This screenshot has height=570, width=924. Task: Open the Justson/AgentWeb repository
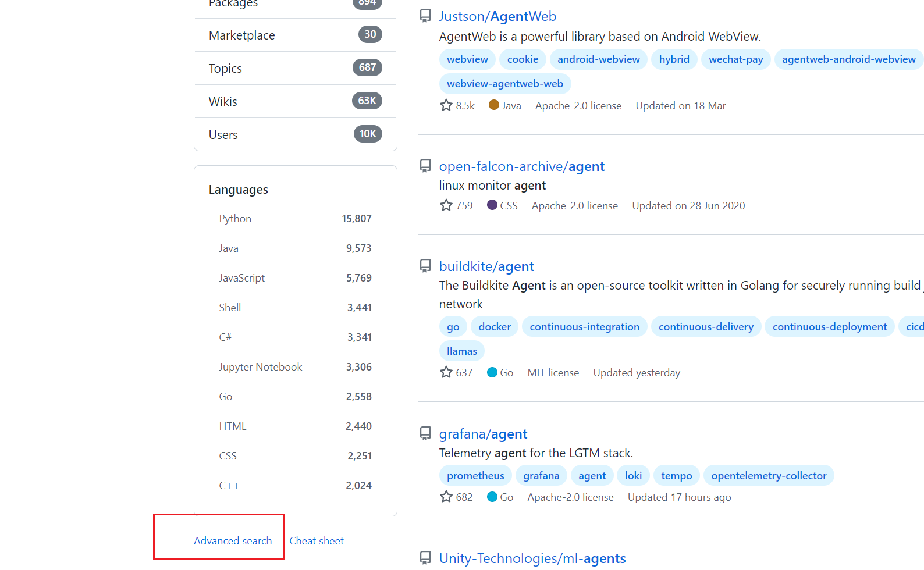coord(497,16)
